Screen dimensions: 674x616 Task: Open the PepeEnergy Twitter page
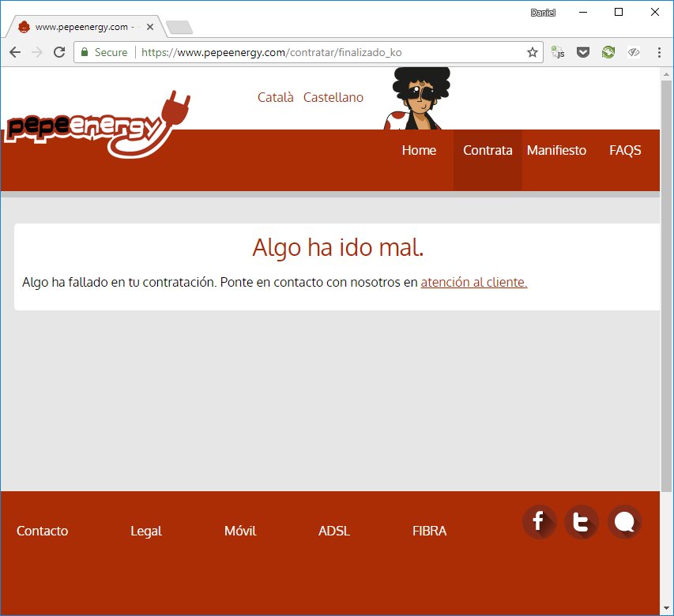coord(582,521)
